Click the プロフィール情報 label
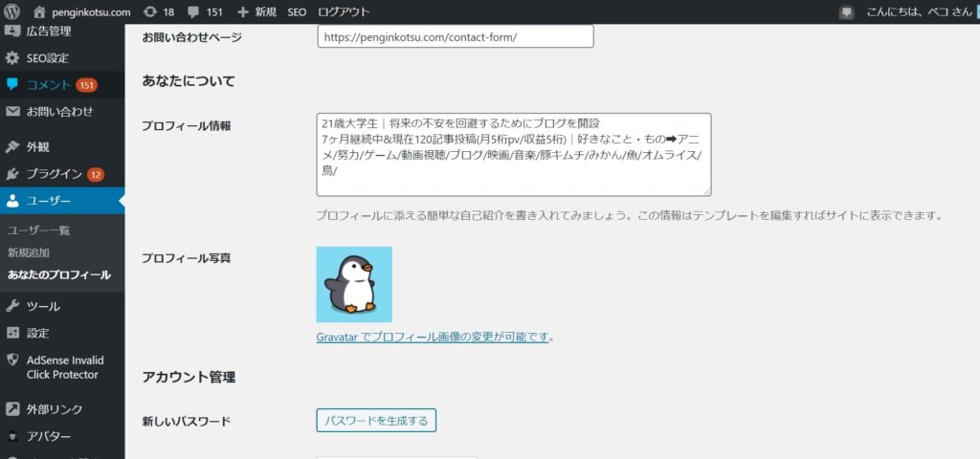The width and height of the screenshot is (980, 459). click(187, 125)
